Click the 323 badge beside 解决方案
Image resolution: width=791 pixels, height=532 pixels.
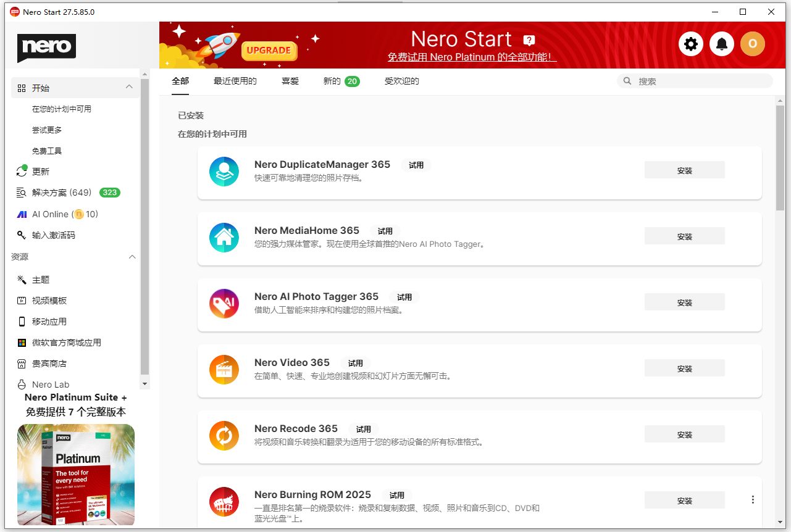coord(110,193)
